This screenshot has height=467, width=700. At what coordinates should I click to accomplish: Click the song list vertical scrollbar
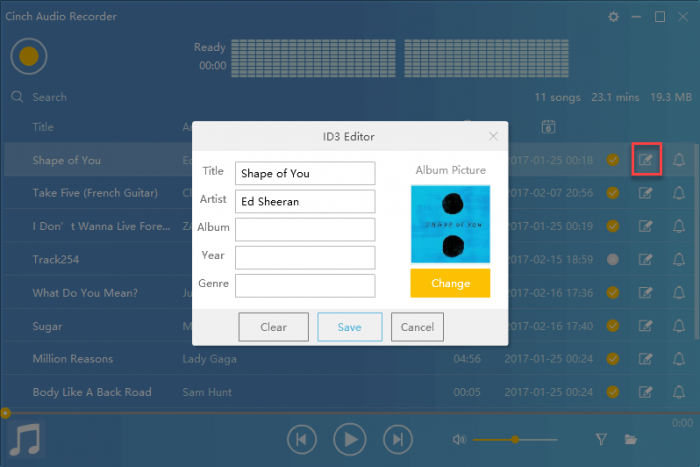(x=697, y=241)
